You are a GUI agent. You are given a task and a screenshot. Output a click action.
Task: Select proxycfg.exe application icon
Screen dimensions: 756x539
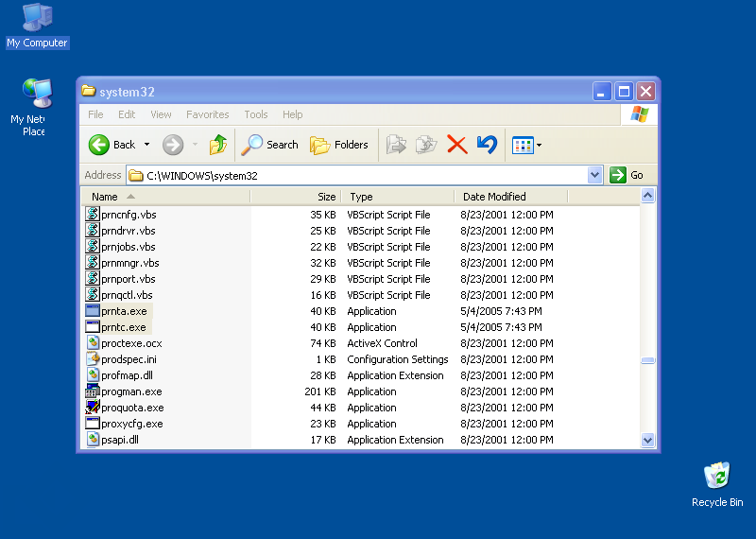92,424
